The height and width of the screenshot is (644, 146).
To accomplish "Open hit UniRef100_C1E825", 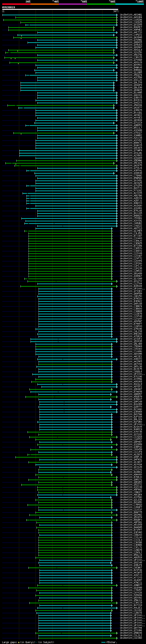I will point(131,22).
